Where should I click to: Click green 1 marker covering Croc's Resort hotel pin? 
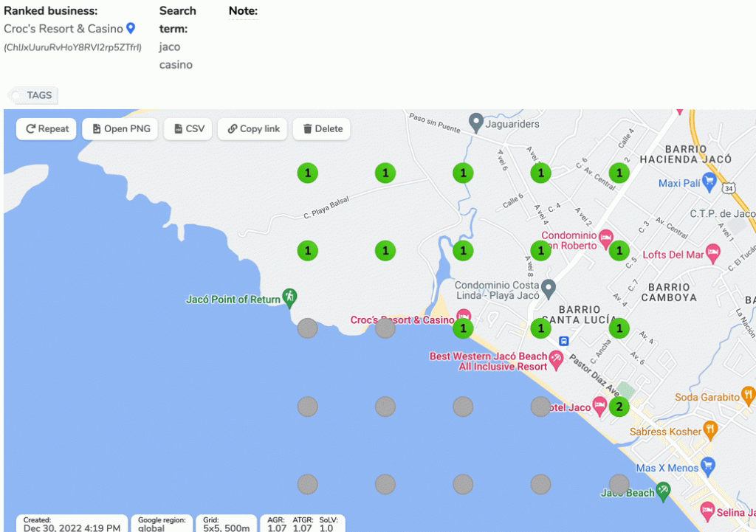click(463, 328)
